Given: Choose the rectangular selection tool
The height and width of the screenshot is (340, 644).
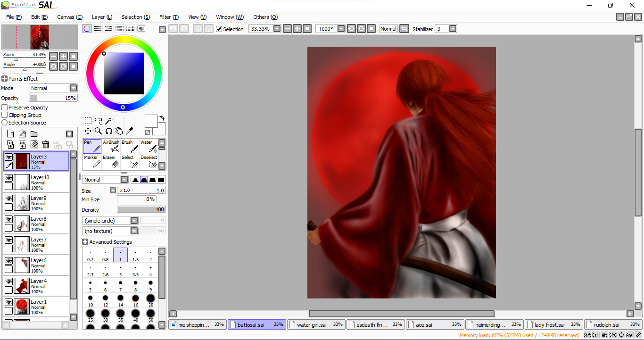Looking at the screenshot, I should coord(88,121).
